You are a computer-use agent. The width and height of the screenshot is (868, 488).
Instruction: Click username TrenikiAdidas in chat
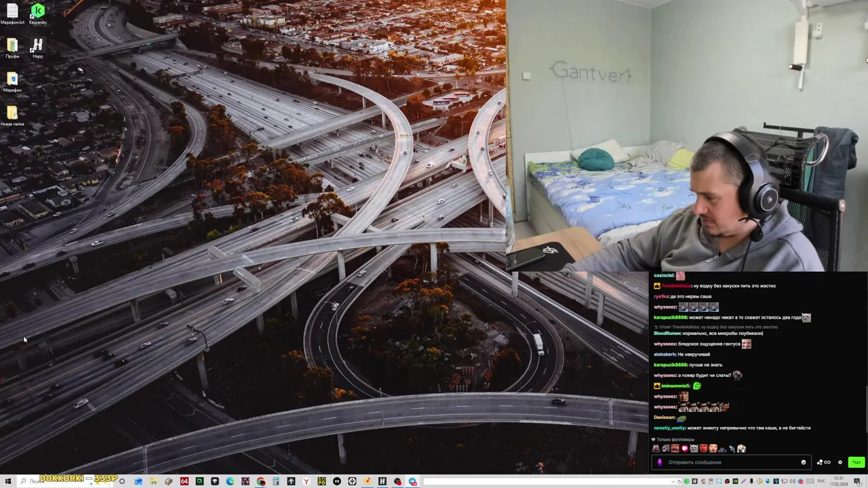[675, 286]
